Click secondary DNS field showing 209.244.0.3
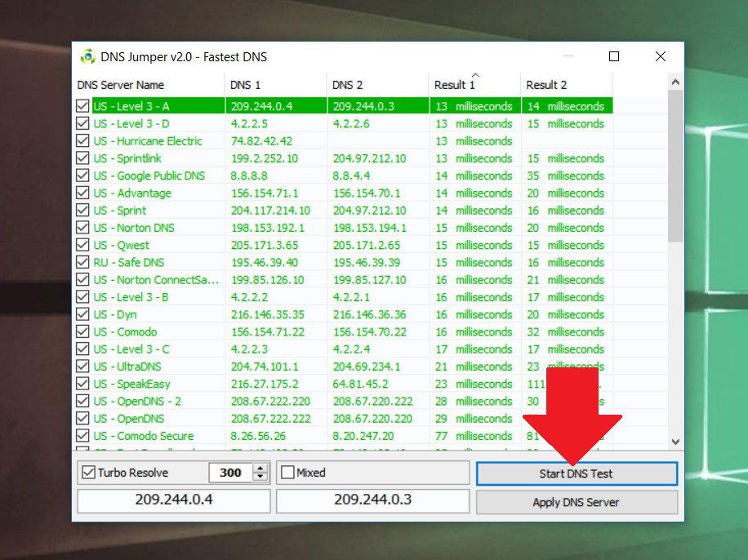 coord(372,500)
